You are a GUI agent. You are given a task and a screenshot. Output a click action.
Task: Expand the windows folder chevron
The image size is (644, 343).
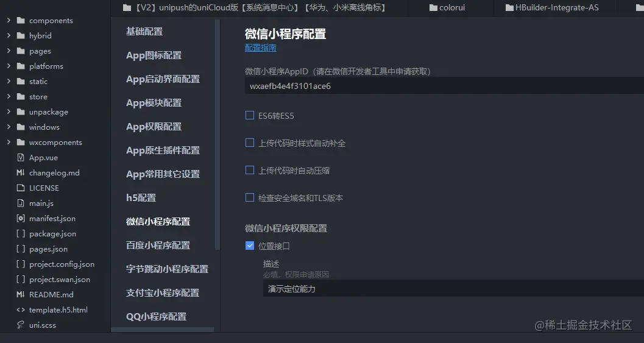9,127
